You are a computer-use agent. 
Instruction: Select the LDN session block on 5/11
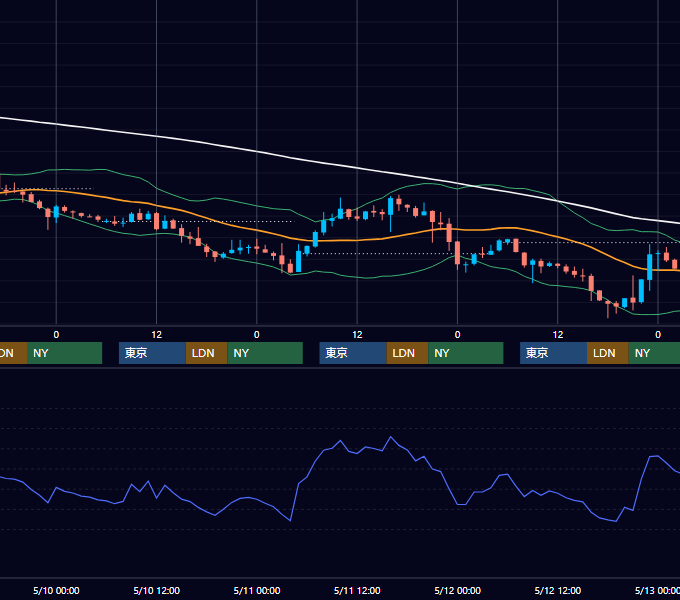click(x=407, y=353)
